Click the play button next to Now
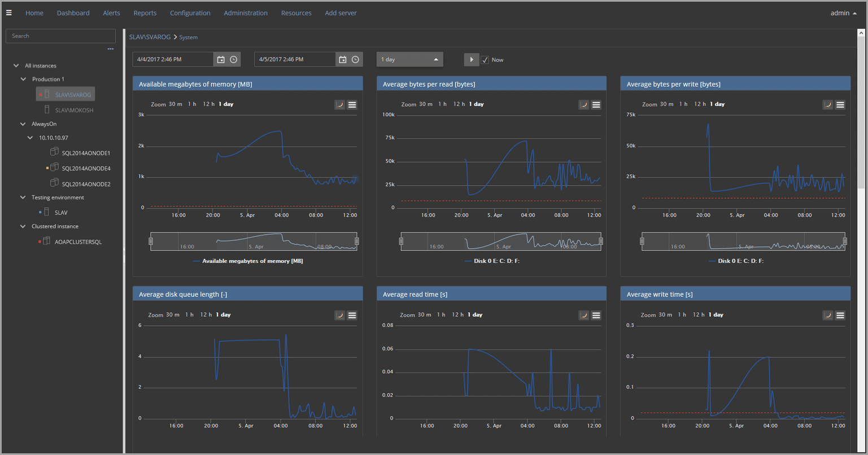Viewport: 868px width, 455px height. coord(472,59)
